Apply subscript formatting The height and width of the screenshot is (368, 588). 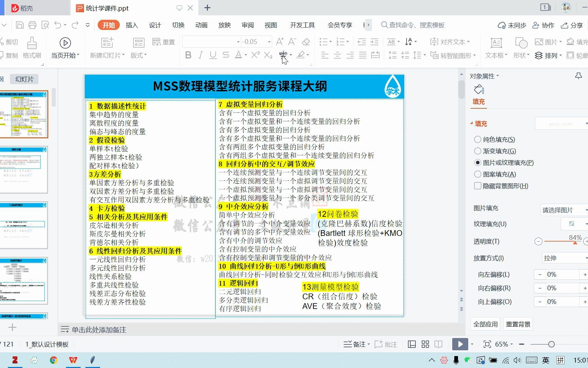point(268,55)
